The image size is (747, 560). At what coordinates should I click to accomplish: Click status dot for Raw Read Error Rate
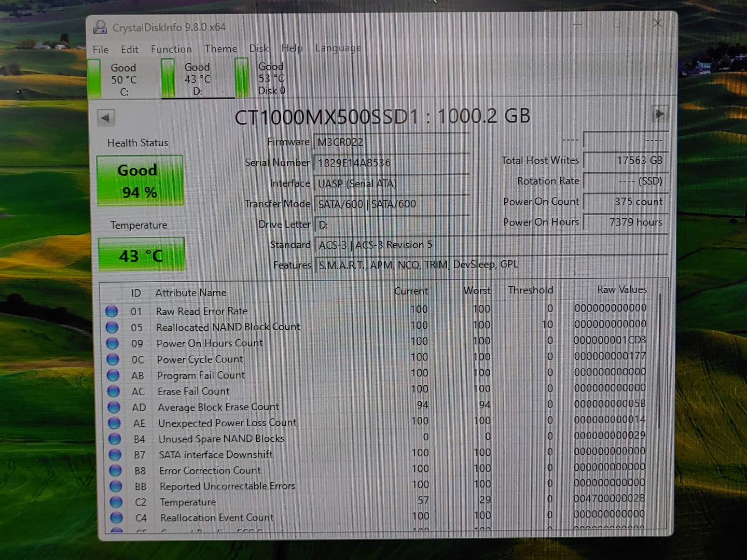(x=112, y=311)
